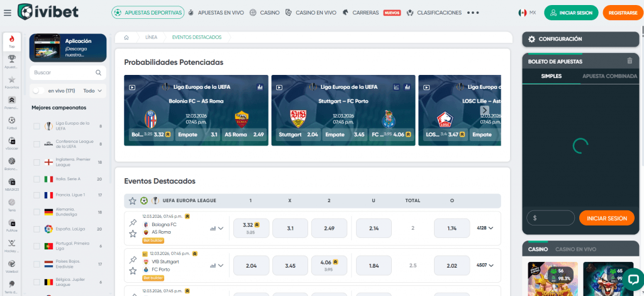Open the Favoritos star in sidebar

(x=12, y=81)
